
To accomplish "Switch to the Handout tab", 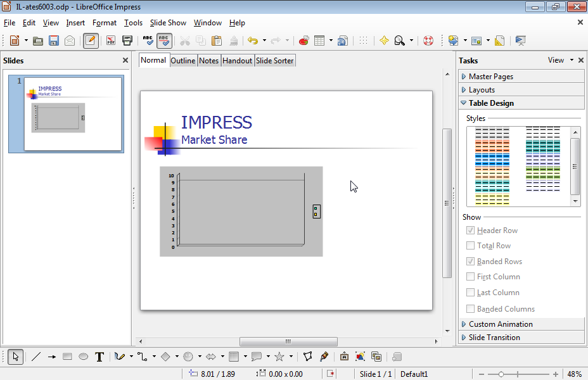I will [x=238, y=61].
